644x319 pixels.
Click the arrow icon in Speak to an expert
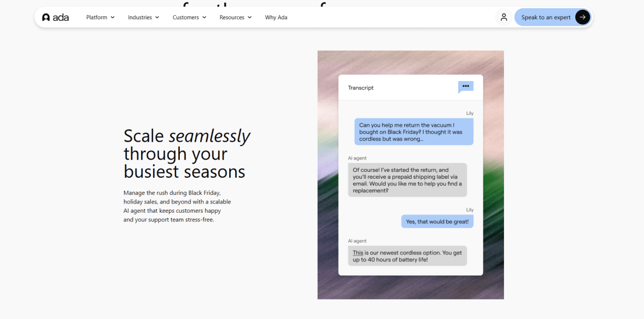tap(582, 17)
